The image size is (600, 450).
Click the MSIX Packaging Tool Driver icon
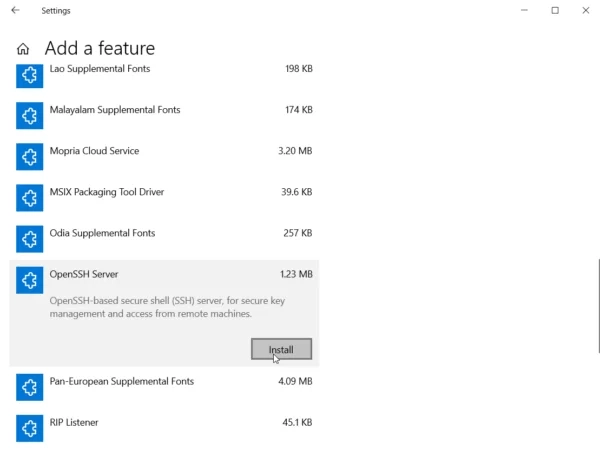[29, 197]
